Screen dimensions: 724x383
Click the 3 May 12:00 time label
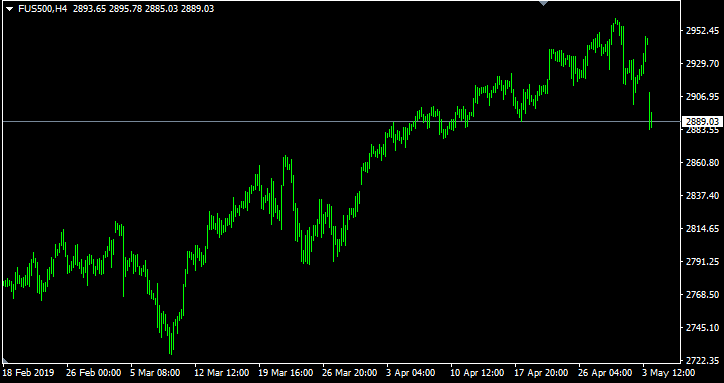[x=668, y=372]
